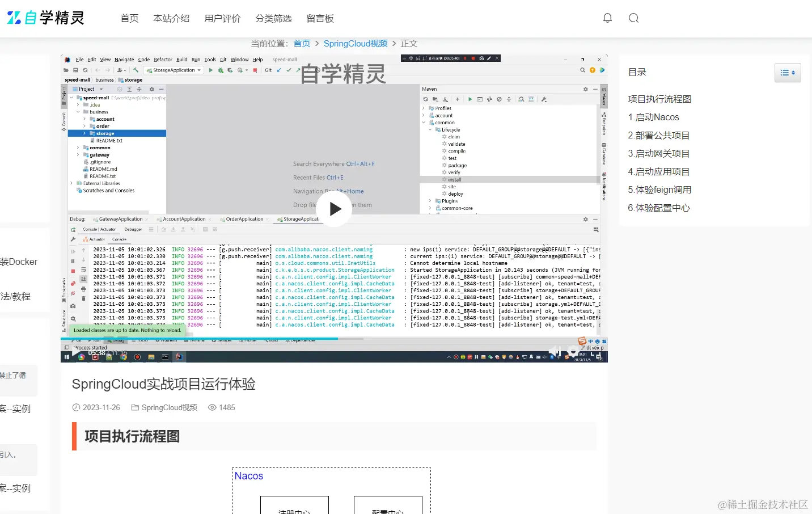Click the 目录 sidebar heading
The height and width of the screenshot is (514, 812).
click(x=637, y=72)
